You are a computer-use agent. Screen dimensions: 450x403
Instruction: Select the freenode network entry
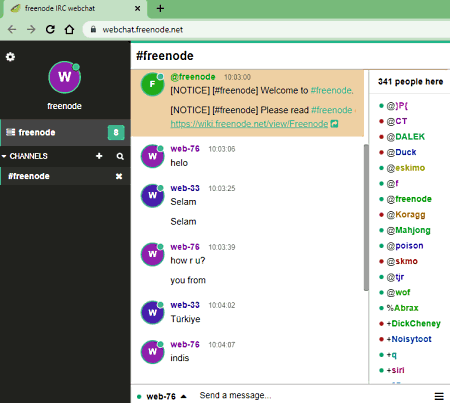(x=65, y=132)
